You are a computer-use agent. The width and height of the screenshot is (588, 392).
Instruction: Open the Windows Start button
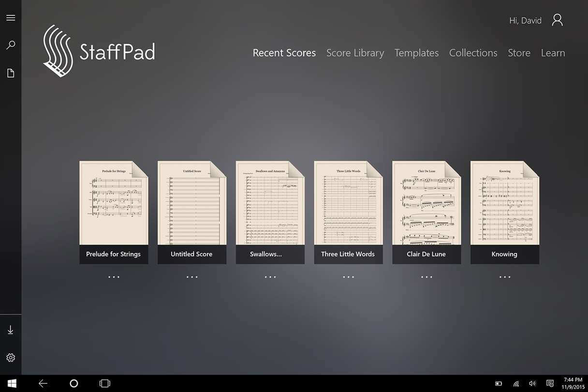click(x=12, y=383)
